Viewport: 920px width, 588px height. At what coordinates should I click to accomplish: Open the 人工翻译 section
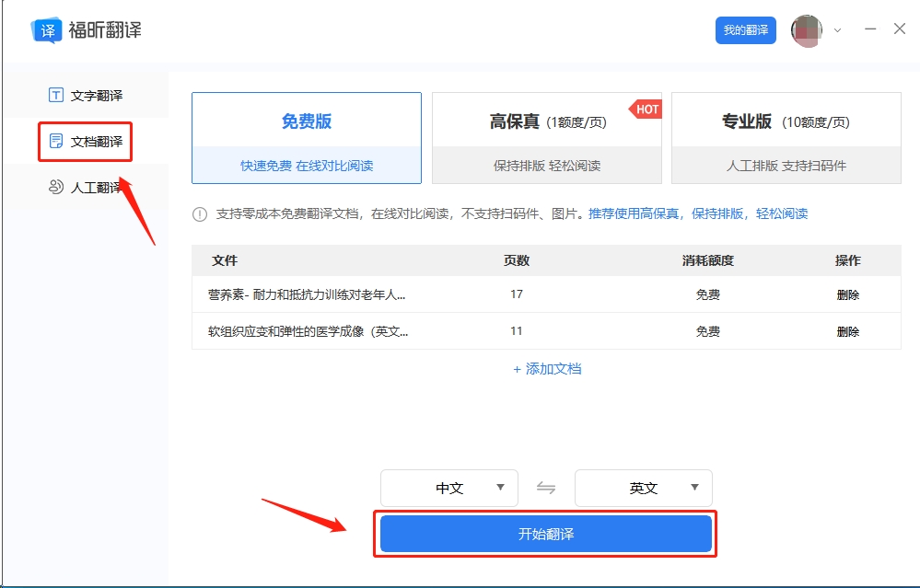coord(82,187)
